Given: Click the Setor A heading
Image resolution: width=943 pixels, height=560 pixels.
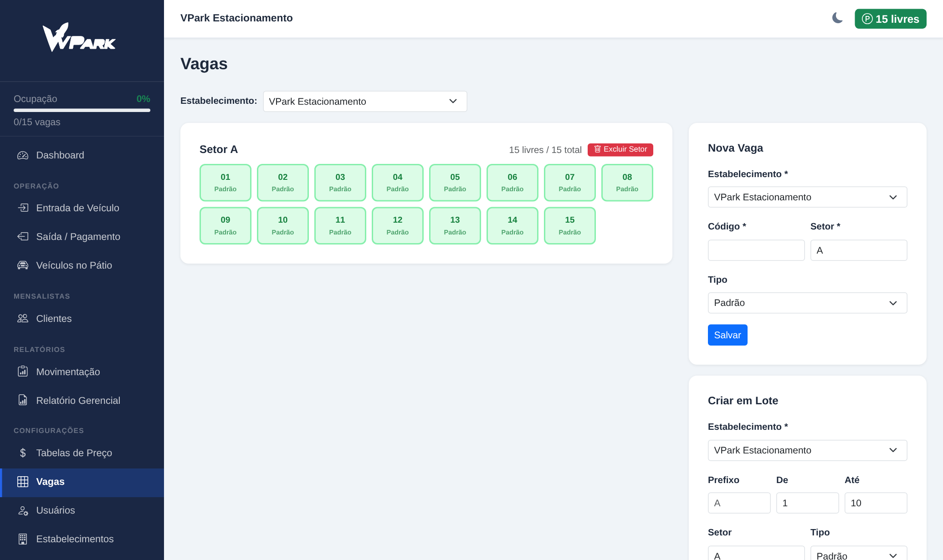Looking at the screenshot, I should [x=219, y=149].
